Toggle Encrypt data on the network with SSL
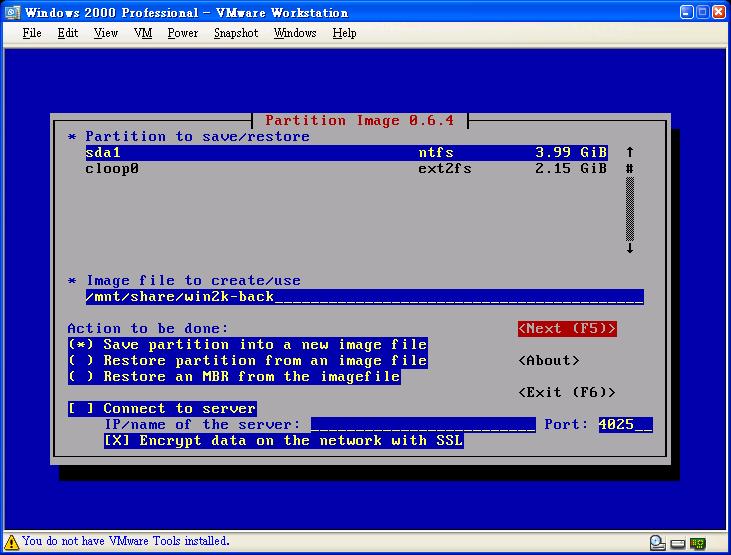Image resolution: width=731 pixels, height=555 pixels. (283, 440)
